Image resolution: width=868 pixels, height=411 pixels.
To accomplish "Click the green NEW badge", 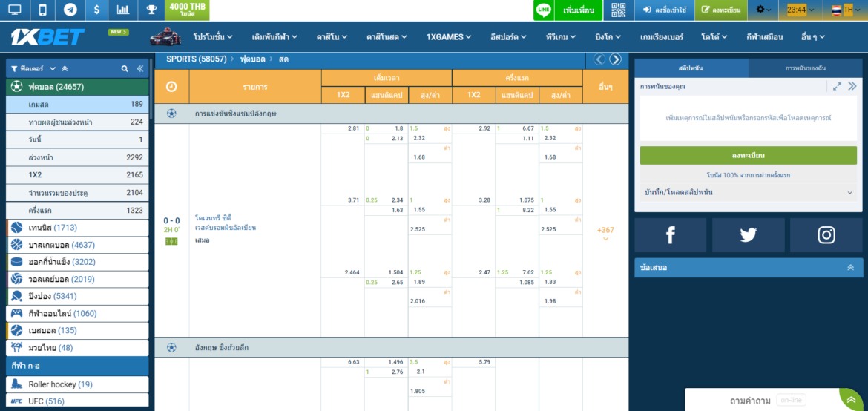I will click(119, 32).
